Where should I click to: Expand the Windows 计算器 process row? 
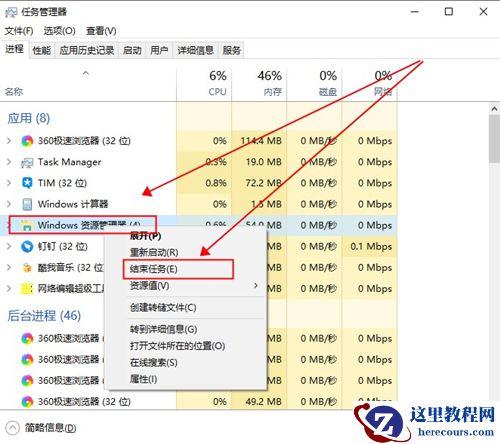click(x=9, y=204)
